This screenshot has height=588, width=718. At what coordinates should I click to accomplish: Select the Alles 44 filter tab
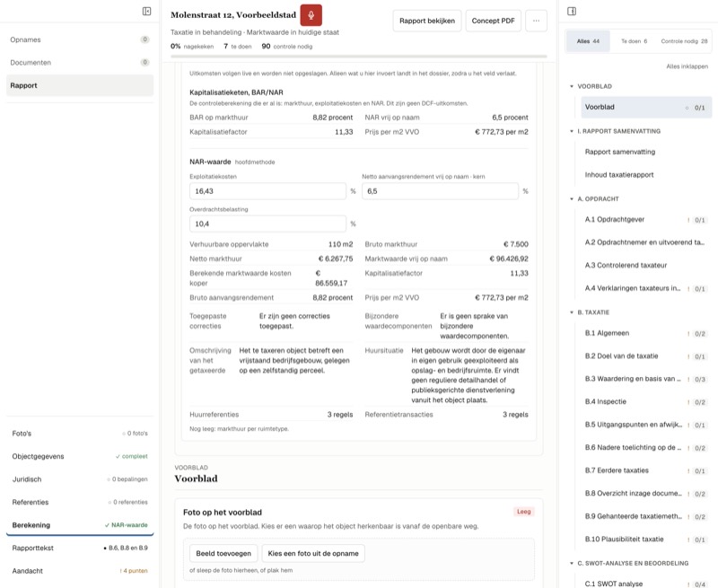coord(588,41)
